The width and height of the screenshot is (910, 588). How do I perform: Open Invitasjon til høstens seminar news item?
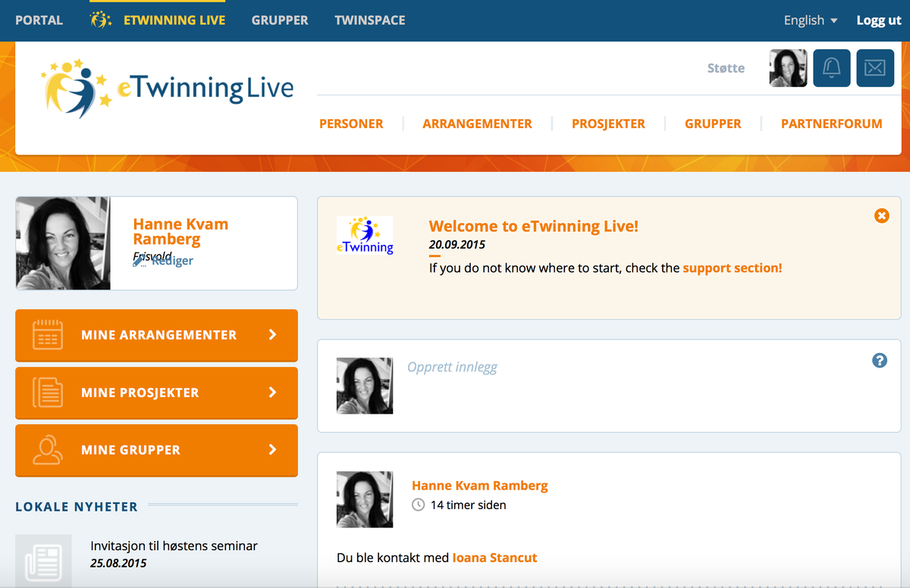click(x=174, y=546)
